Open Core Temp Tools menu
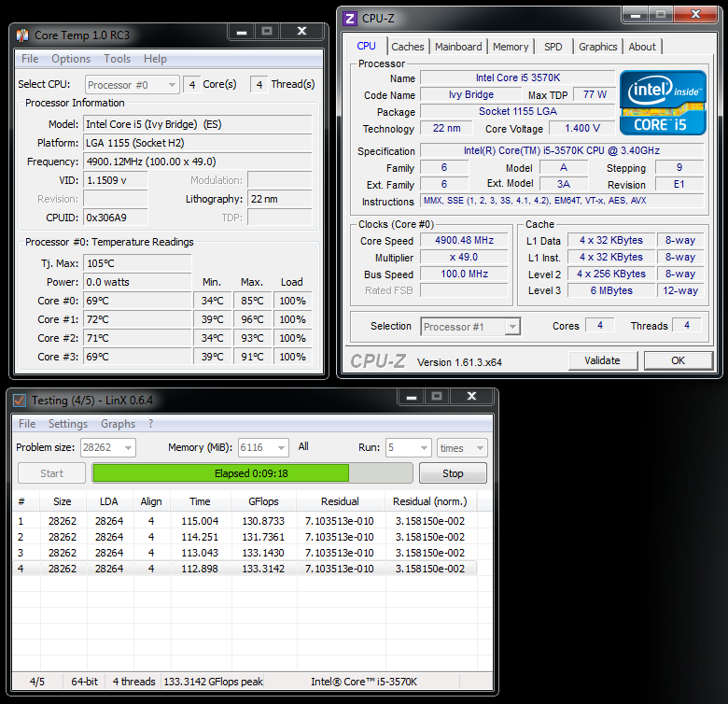This screenshot has height=704, width=728. (117, 59)
